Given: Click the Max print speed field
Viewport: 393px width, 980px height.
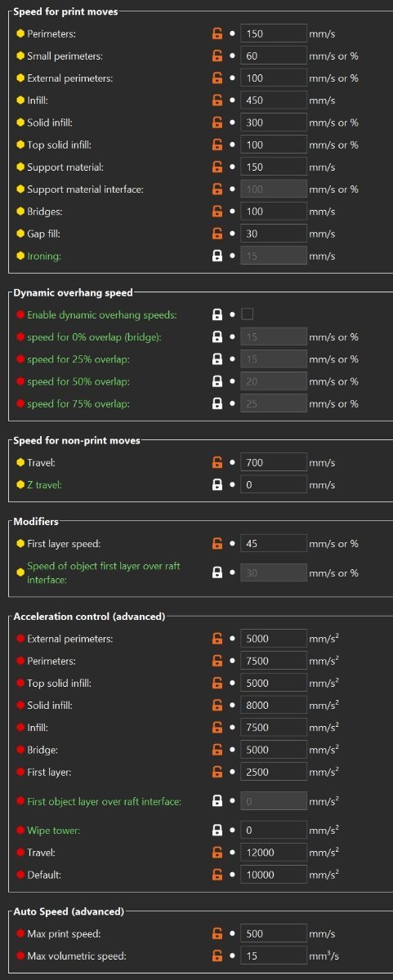Looking at the screenshot, I should click(274, 933).
